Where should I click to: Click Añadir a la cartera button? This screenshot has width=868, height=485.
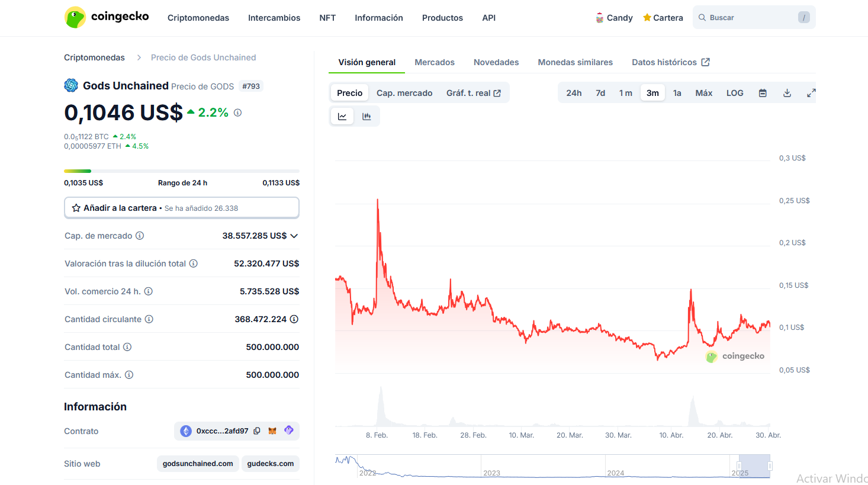click(182, 208)
